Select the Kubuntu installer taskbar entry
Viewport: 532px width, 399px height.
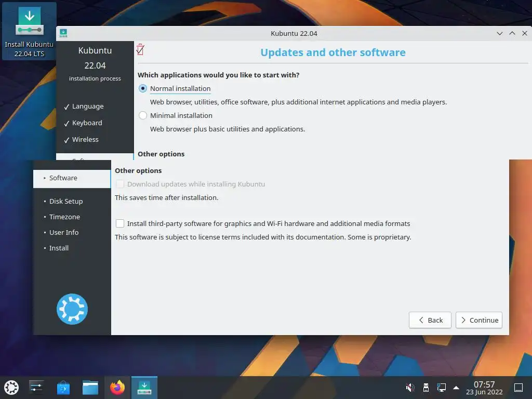(x=144, y=388)
